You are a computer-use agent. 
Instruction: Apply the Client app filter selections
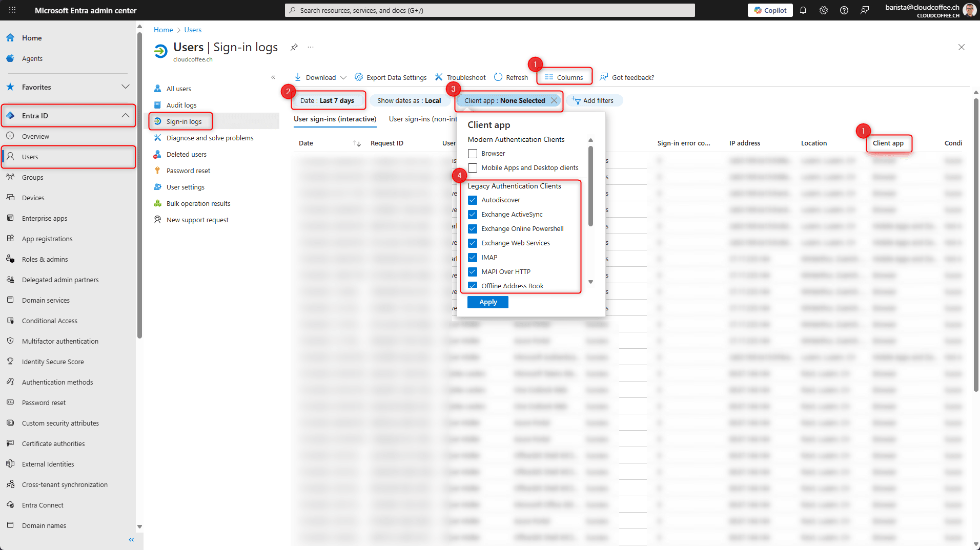(487, 302)
